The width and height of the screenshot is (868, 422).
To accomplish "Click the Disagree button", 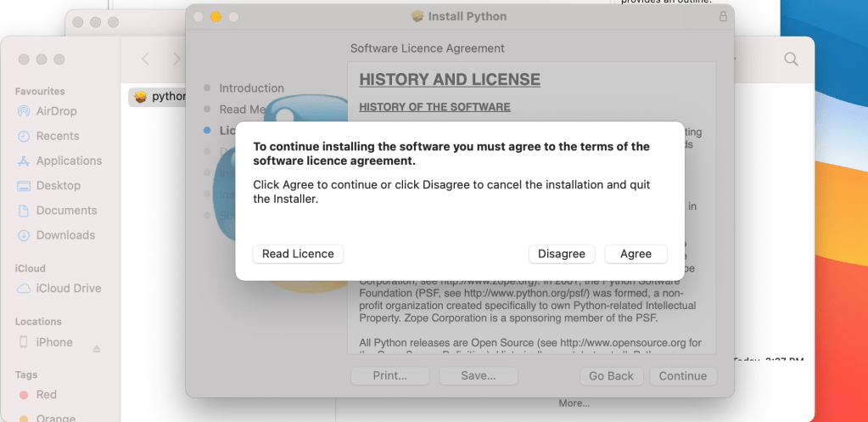I will (x=561, y=254).
